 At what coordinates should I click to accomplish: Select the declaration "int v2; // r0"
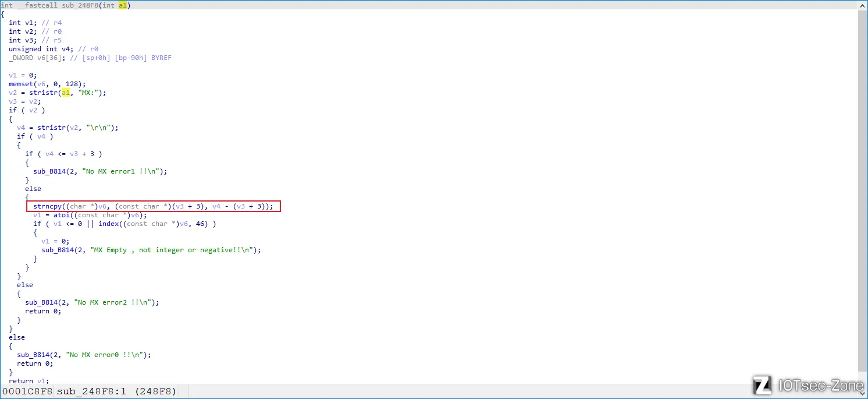click(35, 31)
